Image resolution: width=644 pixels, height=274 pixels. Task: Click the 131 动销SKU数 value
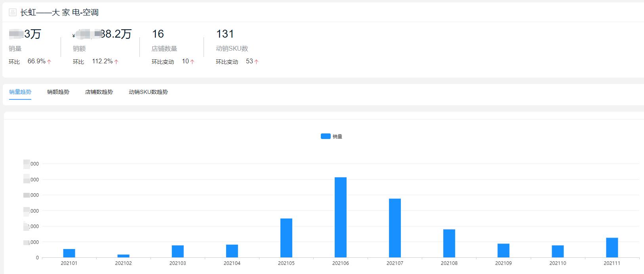(225, 34)
